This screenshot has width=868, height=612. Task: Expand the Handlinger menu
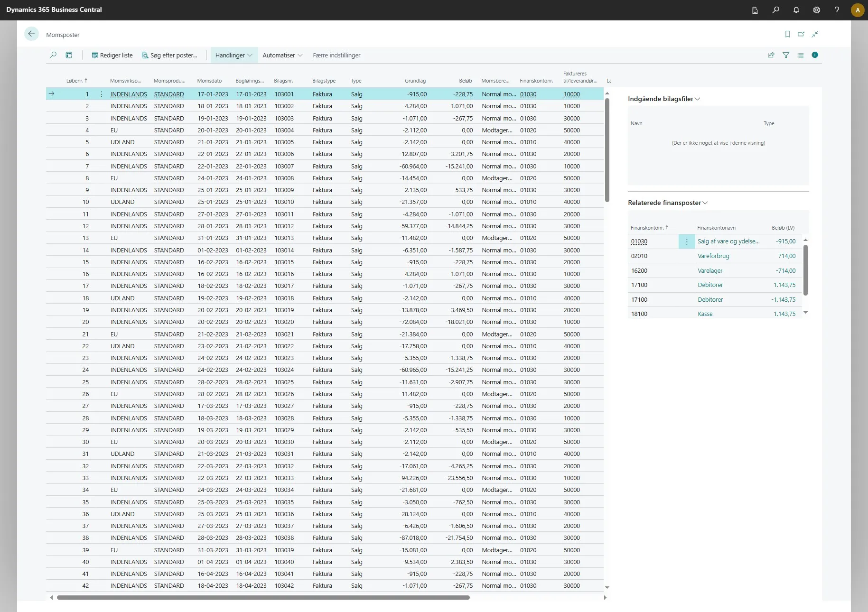coord(234,55)
